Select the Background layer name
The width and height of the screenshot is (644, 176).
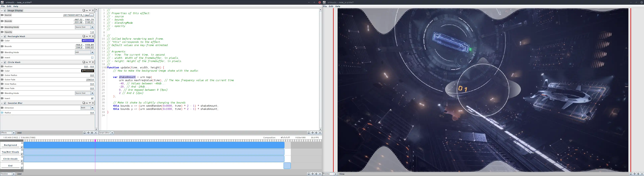(11, 145)
